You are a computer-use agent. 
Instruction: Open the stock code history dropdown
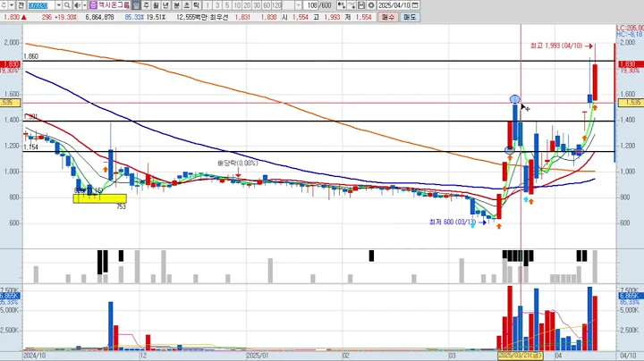tap(58, 5)
